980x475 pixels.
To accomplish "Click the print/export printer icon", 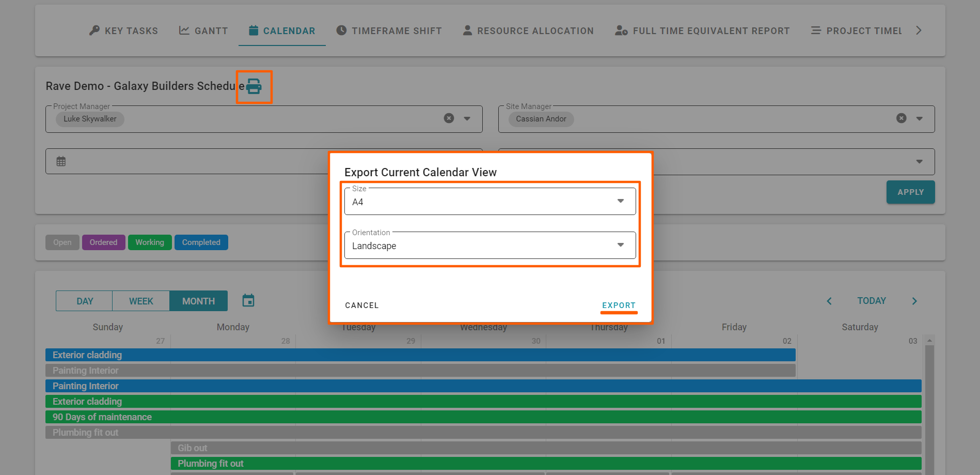I will pos(254,86).
